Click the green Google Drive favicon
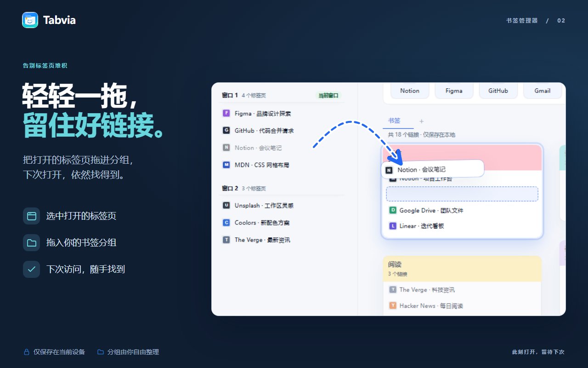Viewport: 588px width, 368px height. point(393,210)
